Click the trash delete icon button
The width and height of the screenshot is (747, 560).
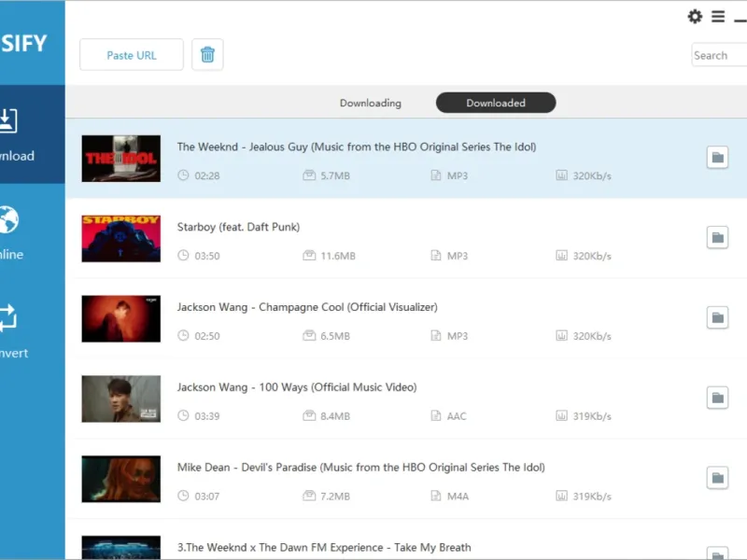click(x=207, y=55)
